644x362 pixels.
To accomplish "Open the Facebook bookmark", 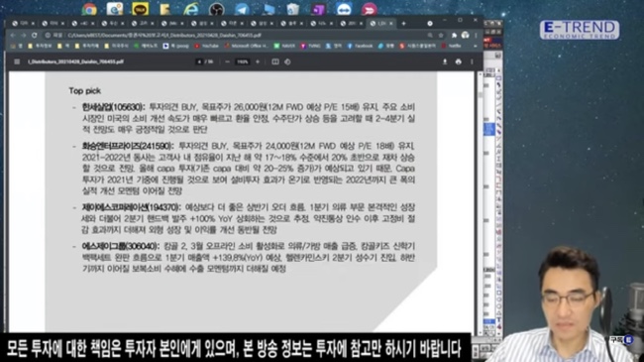I will pyautogui.click(x=361, y=46).
